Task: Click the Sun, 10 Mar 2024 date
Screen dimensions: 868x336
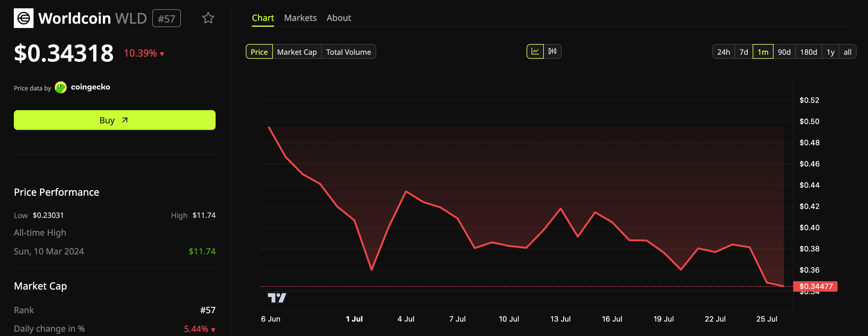Action: 49,251
